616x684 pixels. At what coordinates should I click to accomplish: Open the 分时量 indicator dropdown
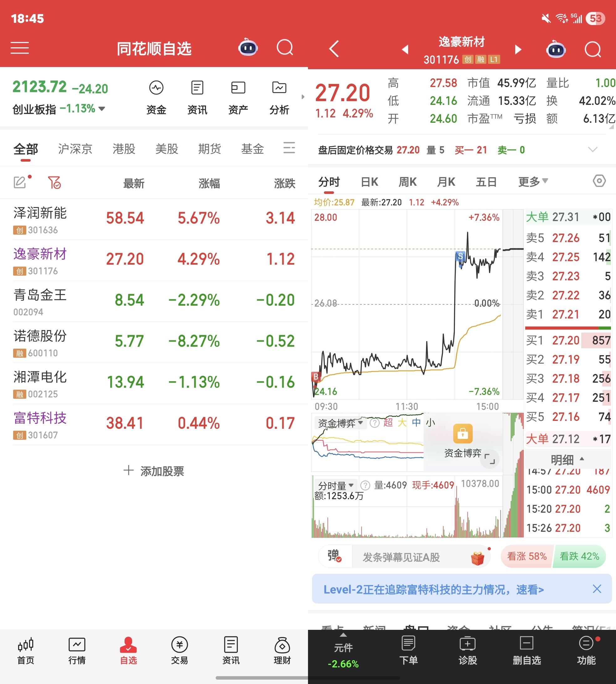coord(336,485)
